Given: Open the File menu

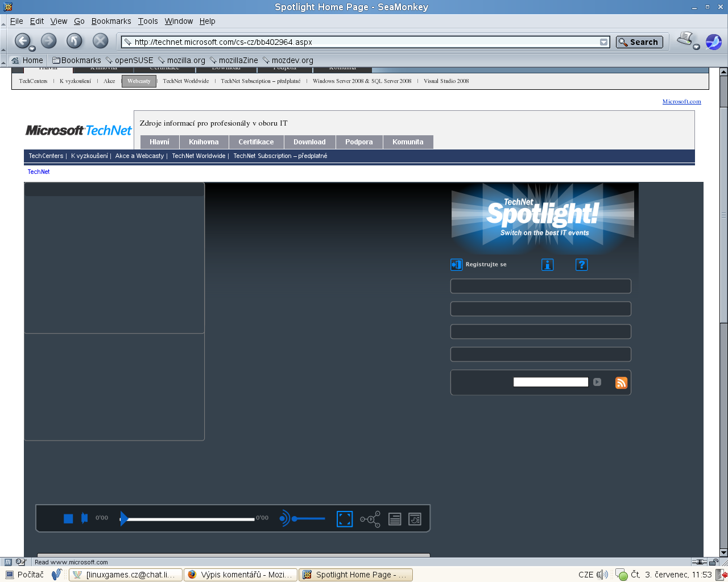Looking at the screenshot, I should pos(16,21).
